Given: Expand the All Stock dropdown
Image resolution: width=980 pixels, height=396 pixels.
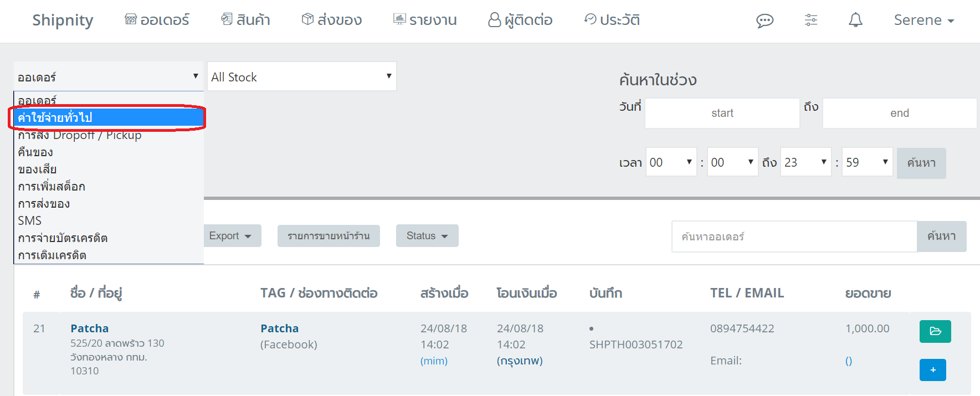Looking at the screenshot, I should [301, 77].
